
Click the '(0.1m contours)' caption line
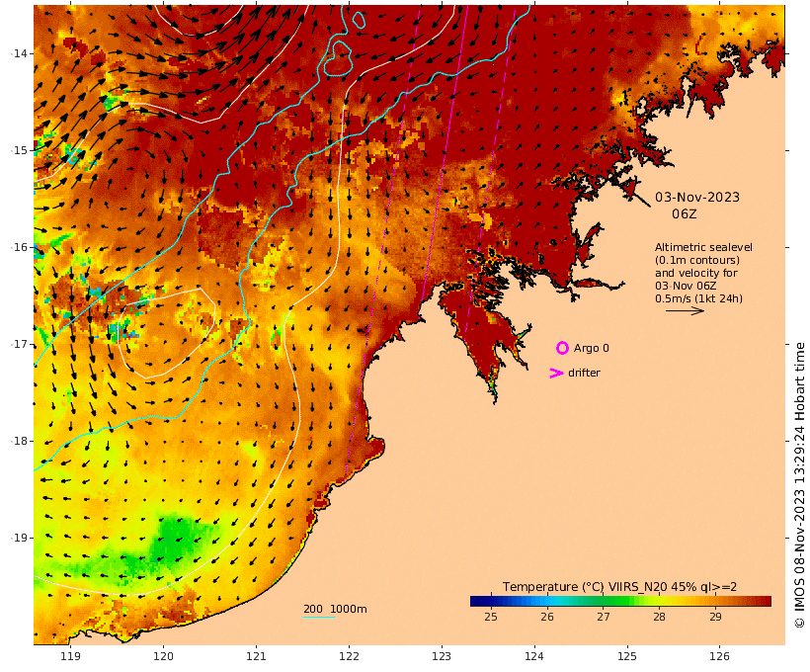[x=697, y=260]
